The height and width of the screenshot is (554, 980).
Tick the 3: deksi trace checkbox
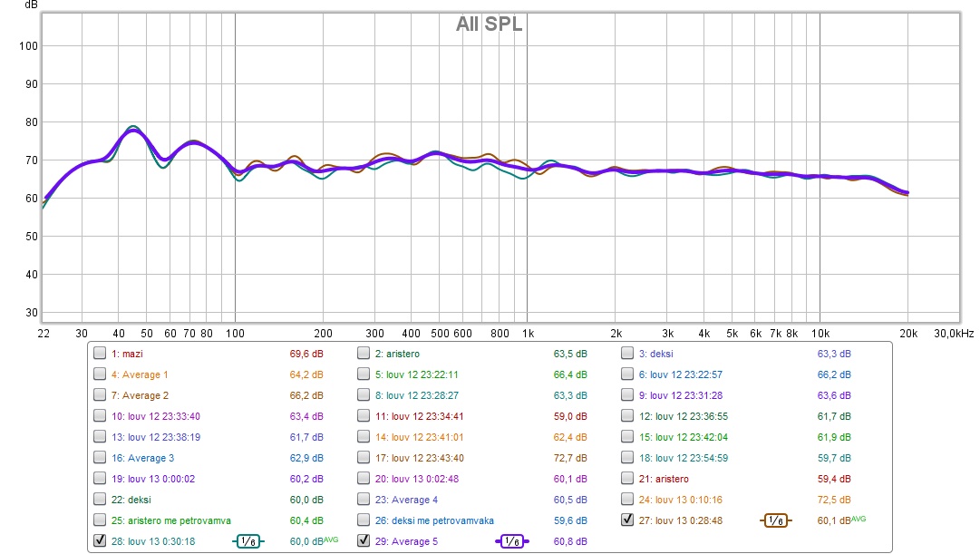pos(627,354)
